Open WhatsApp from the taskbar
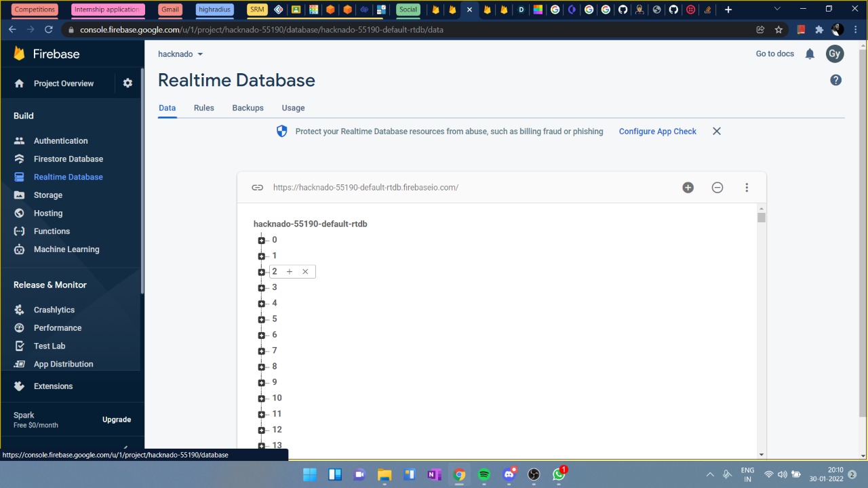Image resolution: width=868 pixels, height=488 pixels. pos(559,474)
